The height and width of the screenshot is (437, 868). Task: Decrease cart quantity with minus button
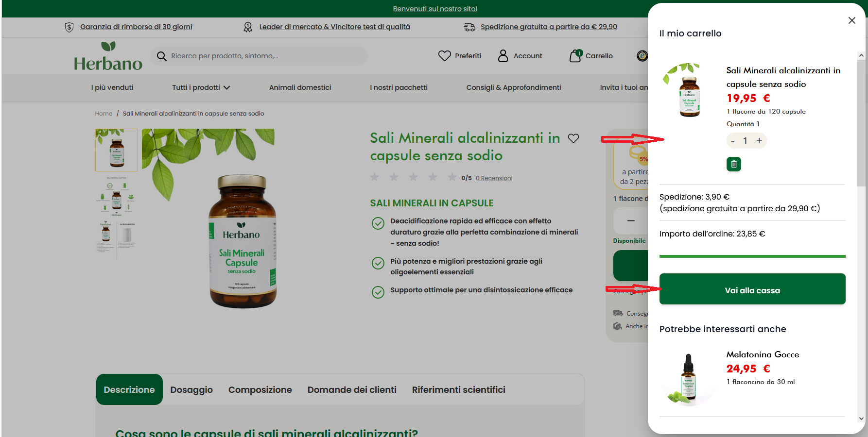[x=733, y=141]
